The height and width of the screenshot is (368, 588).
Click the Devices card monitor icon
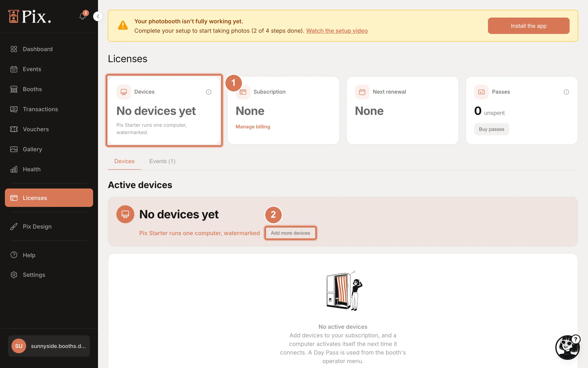point(124,92)
